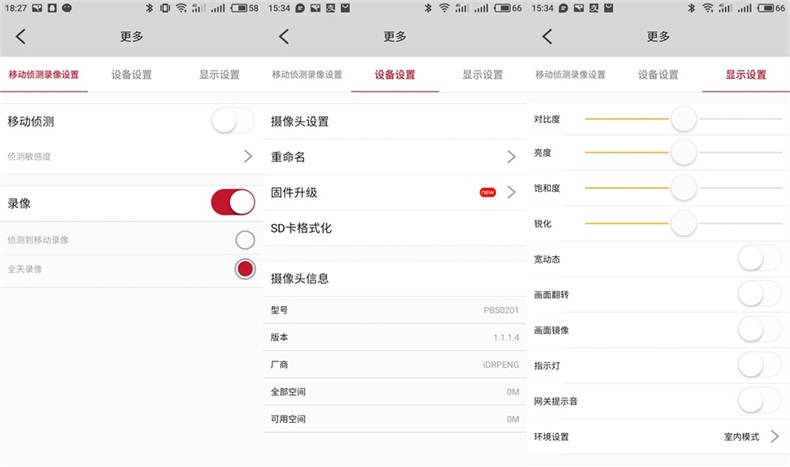
Task: Open 侦测敏感度 via its chevron arrow
Action: (x=248, y=156)
